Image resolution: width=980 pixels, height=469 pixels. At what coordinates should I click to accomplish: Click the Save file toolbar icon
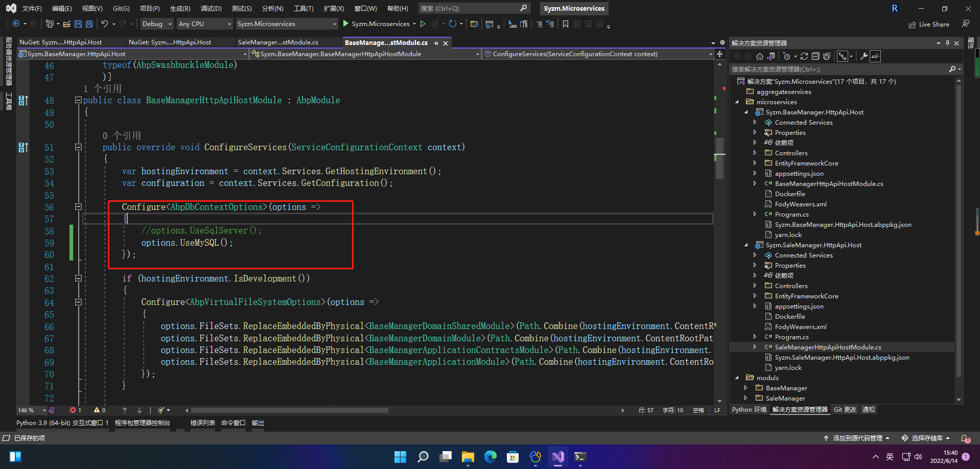click(x=78, y=24)
